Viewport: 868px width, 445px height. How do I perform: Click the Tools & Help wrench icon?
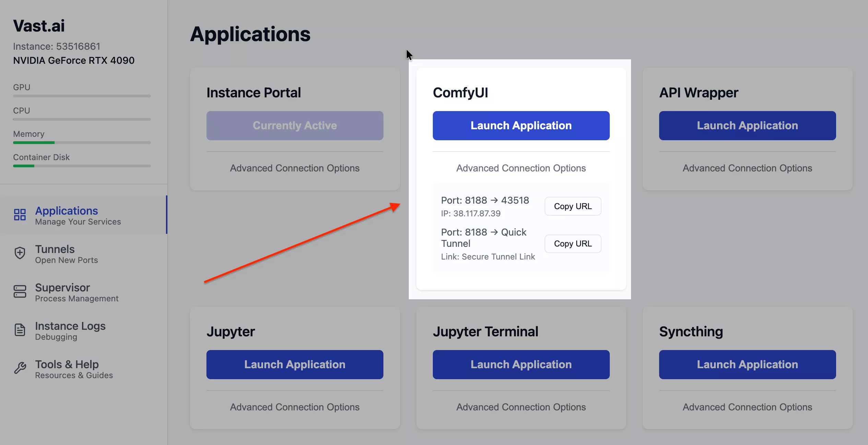click(20, 368)
